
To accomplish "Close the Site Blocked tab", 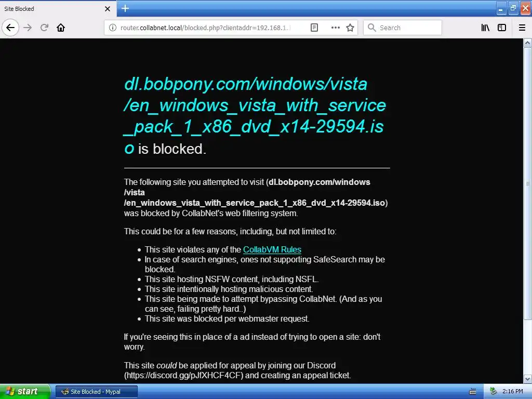I will [x=108, y=9].
